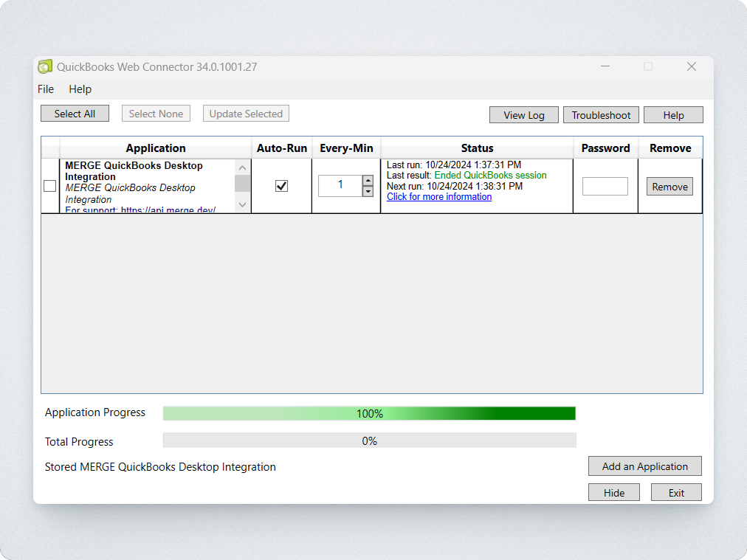Click the Select None button

click(156, 114)
